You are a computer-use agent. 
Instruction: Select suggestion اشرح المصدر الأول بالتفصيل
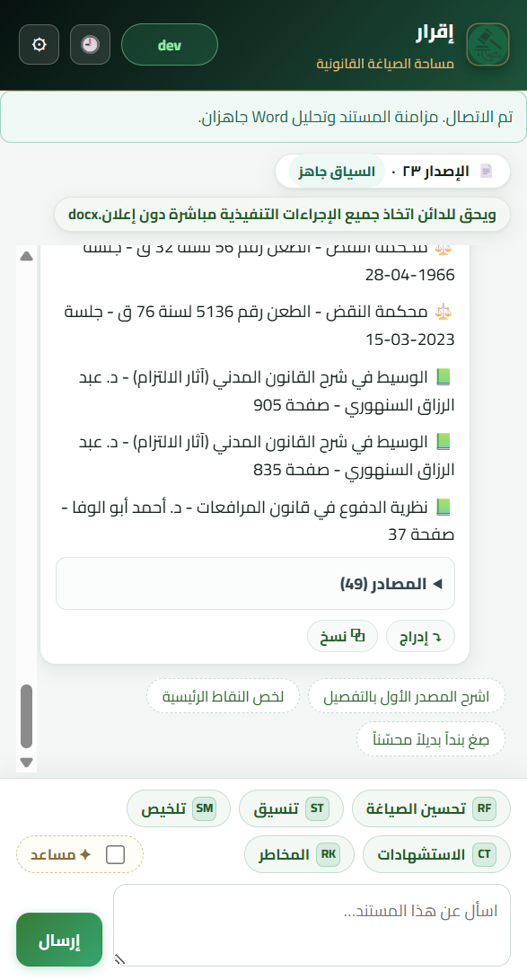pyautogui.click(x=407, y=696)
